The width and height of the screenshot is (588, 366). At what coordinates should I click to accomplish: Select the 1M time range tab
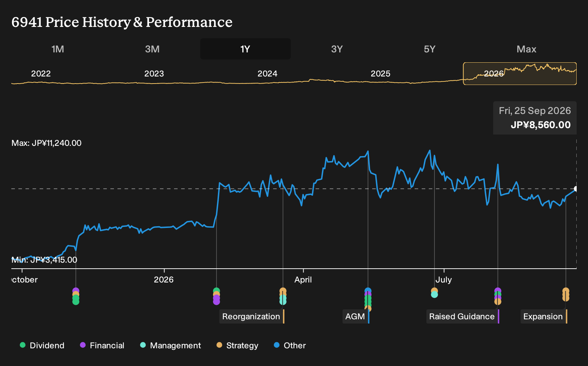(x=58, y=49)
